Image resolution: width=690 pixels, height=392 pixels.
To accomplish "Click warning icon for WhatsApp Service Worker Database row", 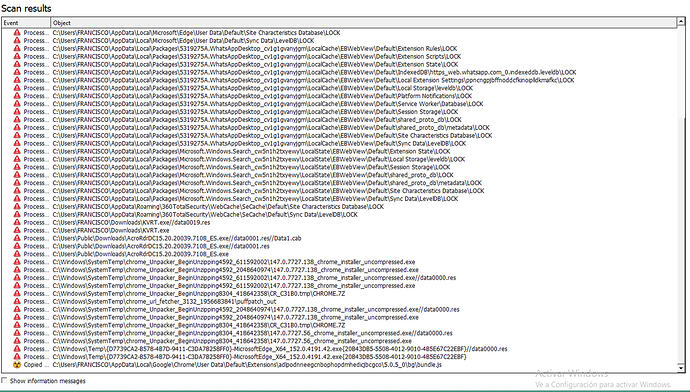I will [17, 104].
